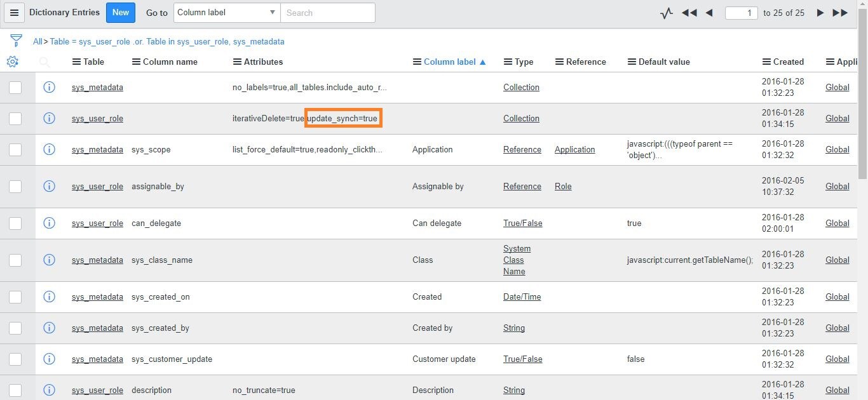The height and width of the screenshot is (400, 868).
Task: Go to the last page arrow
Action: coord(840,13)
